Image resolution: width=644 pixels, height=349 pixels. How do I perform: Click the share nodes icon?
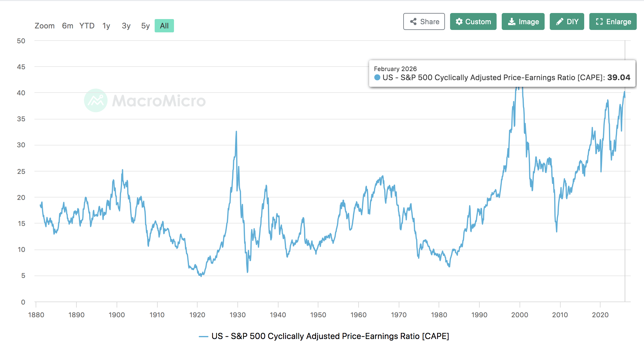coord(413,21)
